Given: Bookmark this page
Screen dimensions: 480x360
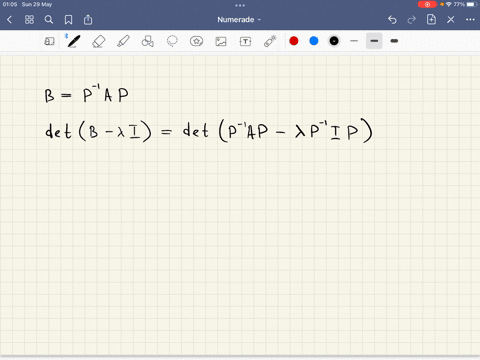Looking at the screenshot, I should [68, 20].
